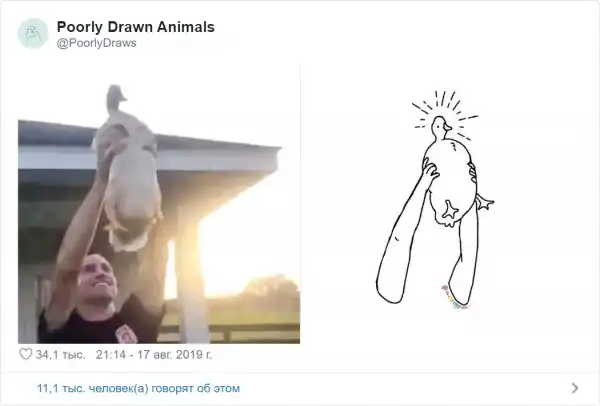Click the badge on the man's black shirt

point(123,334)
